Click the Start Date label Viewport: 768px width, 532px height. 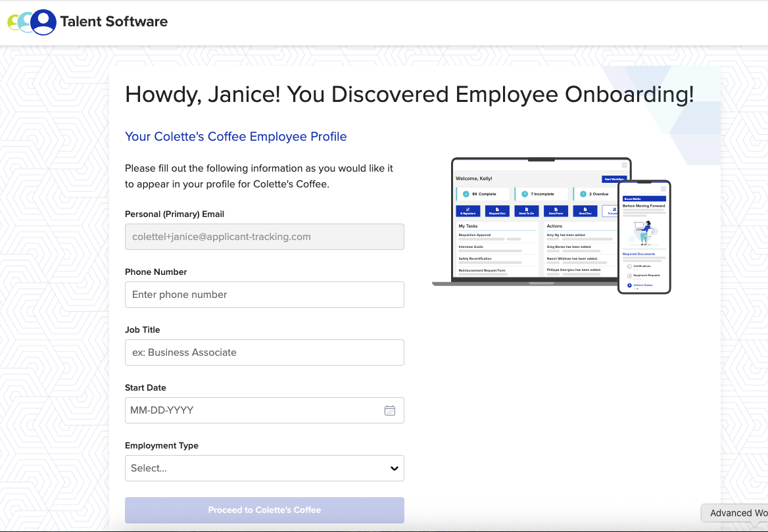(x=145, y=387)
